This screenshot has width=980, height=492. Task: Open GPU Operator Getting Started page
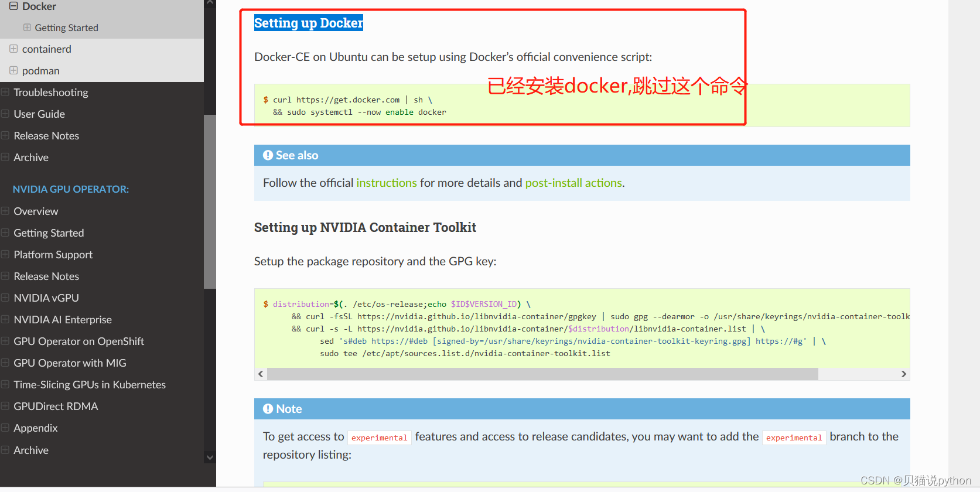click(x=49, y=233)
